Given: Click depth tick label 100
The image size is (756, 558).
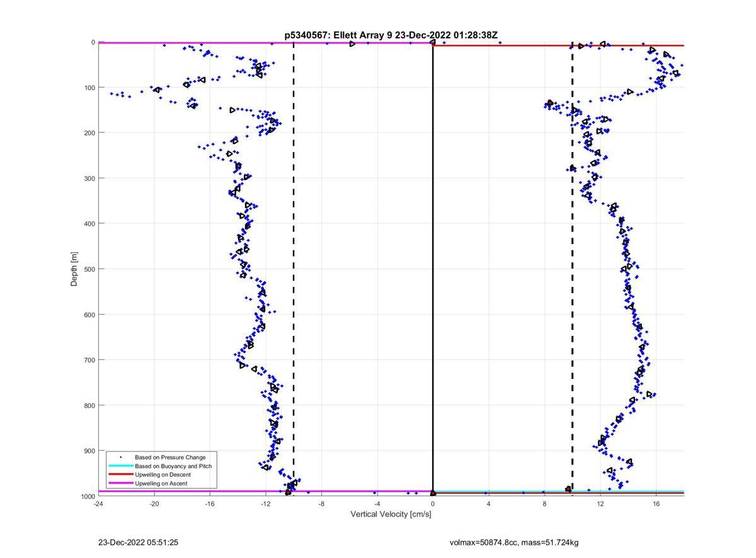Looking at the screenshot, I should coord(89,88).
